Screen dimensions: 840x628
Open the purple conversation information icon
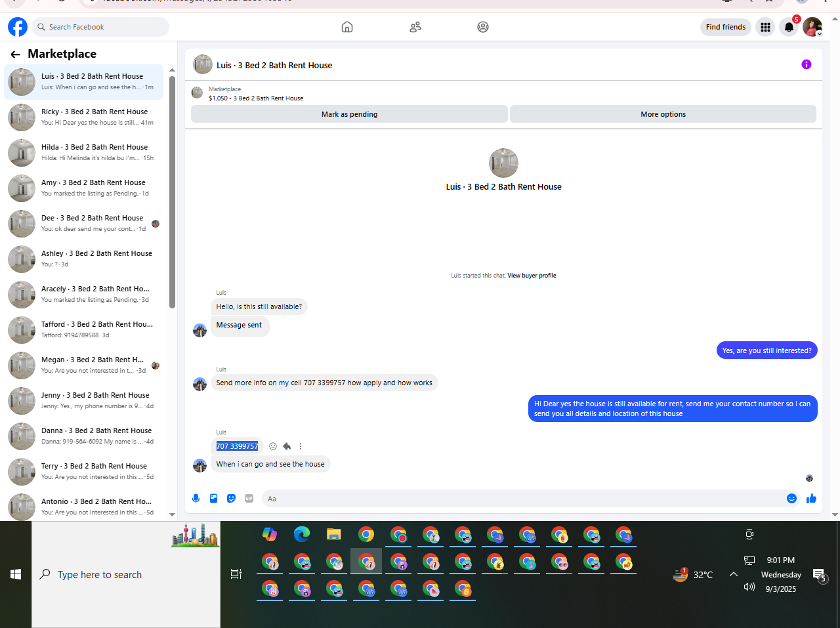coord(807,64)
